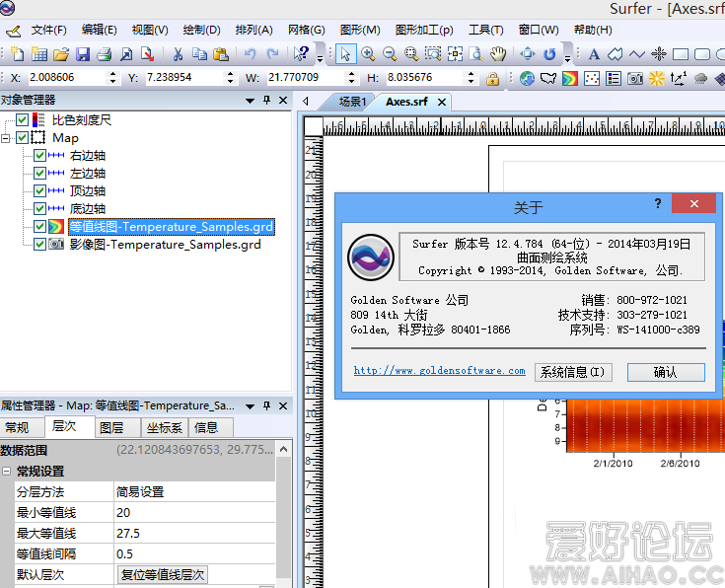
Task: Click the Zoom Out magnifier icon
Action: [x=390, y=54]
